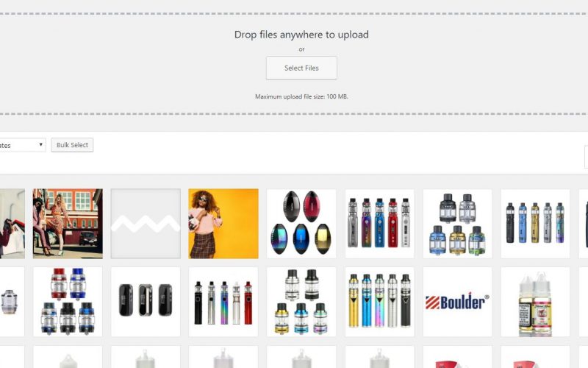Select the small pen kits lineup thumbnail
Screen dimensions: 588x368
(535, 224)
